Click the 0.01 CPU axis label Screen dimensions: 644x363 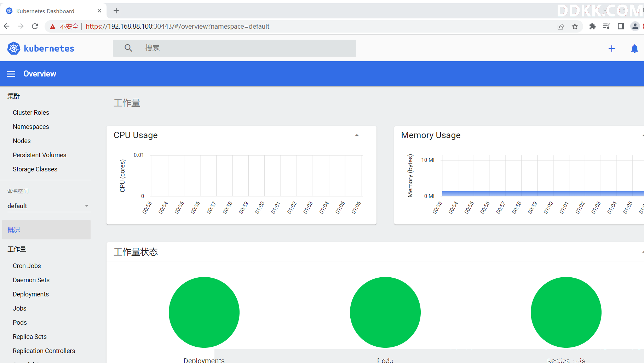click(139, 155)
